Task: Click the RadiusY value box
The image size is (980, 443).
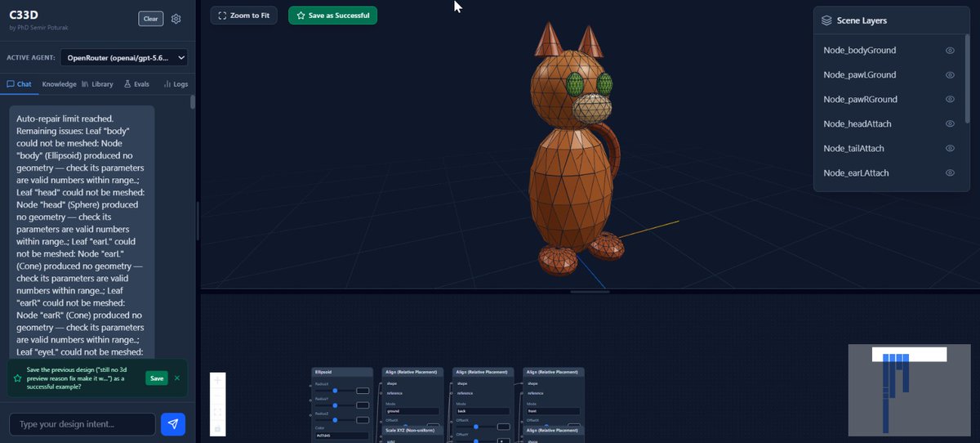Action: [363, 405]
